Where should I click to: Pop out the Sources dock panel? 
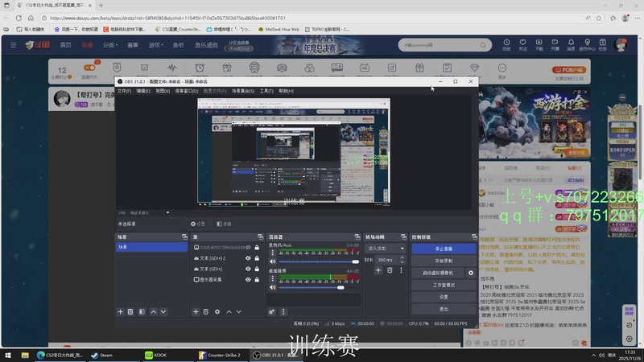pos(260,237)
